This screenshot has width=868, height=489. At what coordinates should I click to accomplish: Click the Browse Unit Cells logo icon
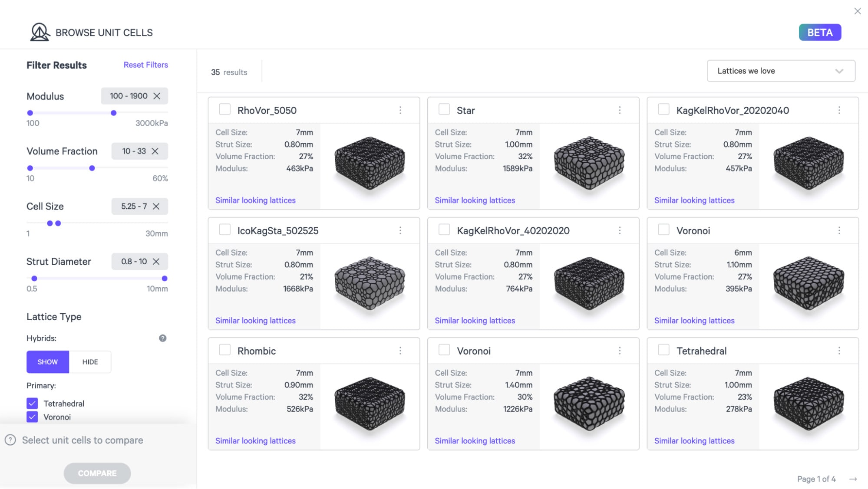40,32
